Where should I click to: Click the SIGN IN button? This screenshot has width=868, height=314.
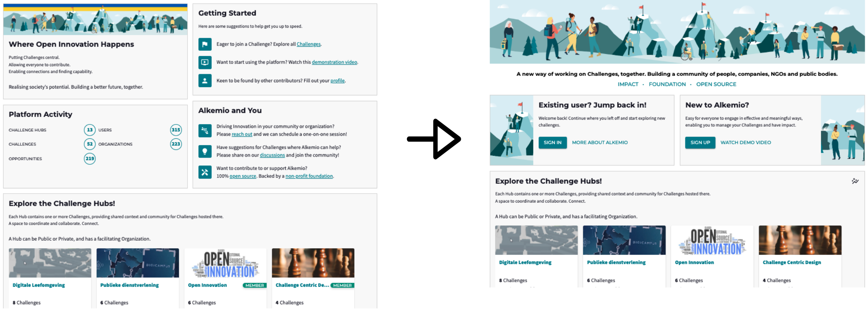coord(552,143)
